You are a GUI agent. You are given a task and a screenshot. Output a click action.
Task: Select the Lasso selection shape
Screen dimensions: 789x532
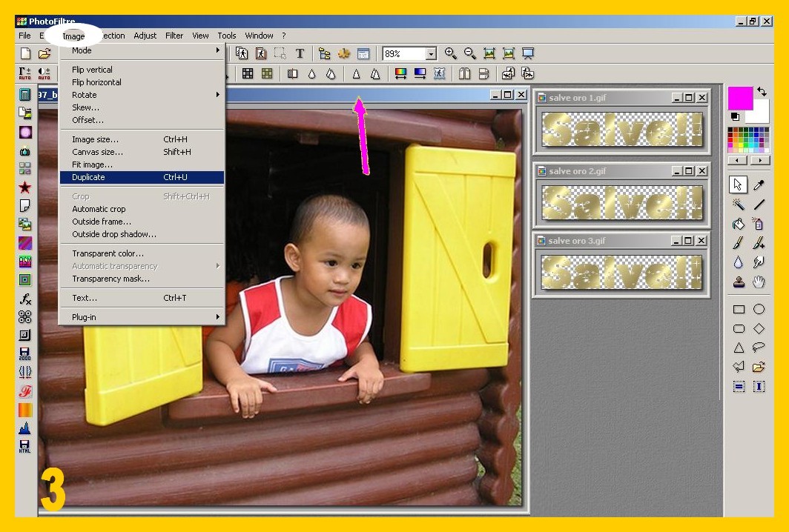(759, 348)
